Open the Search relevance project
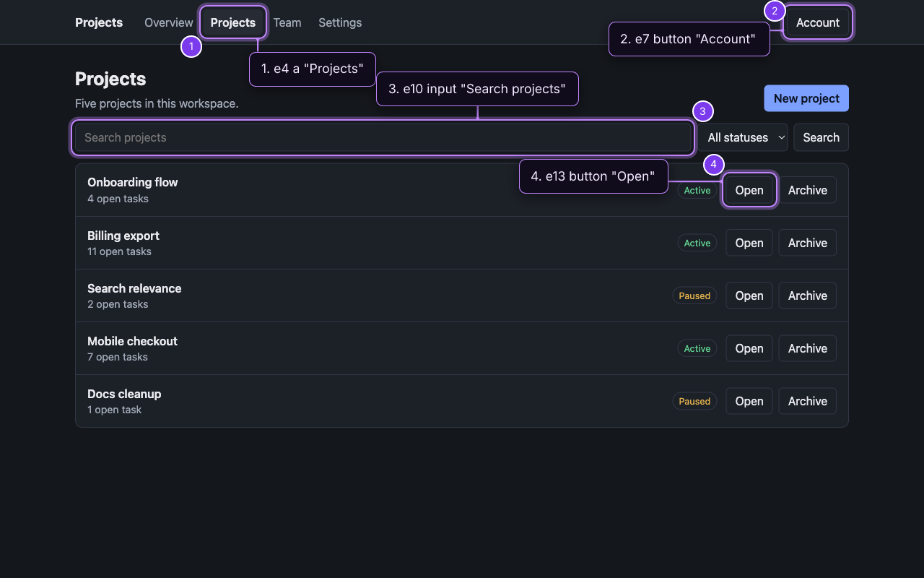 click(749, 296)
